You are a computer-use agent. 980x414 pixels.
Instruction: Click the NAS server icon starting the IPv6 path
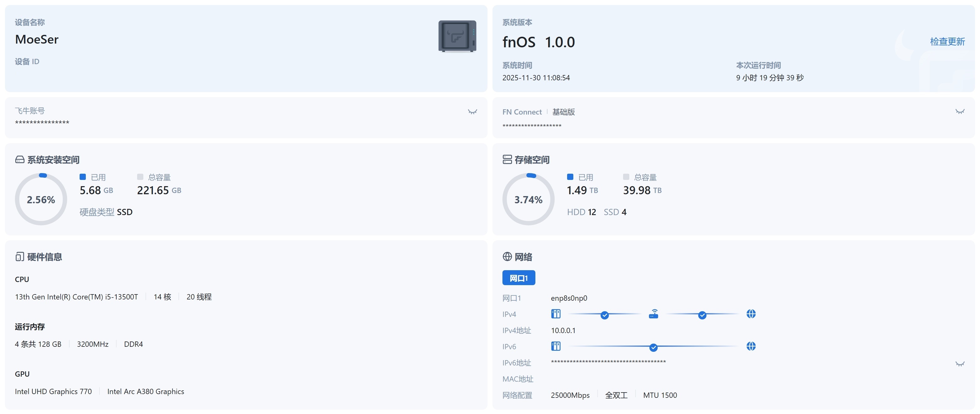click(x=556, y=346)
